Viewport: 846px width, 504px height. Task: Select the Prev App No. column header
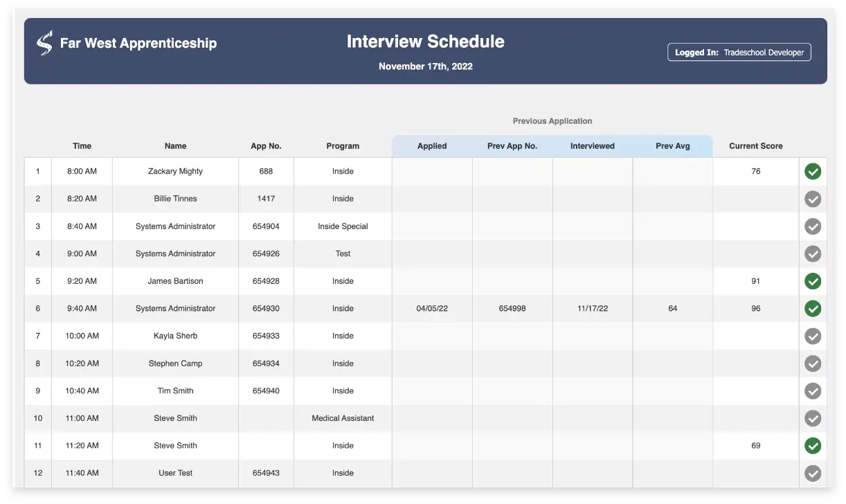(x=512, y=146)
